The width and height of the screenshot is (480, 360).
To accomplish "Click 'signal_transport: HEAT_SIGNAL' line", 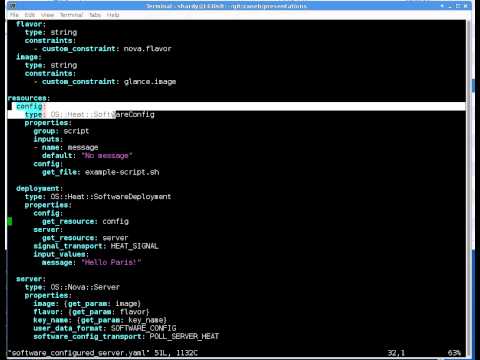I will click(96, 246).
